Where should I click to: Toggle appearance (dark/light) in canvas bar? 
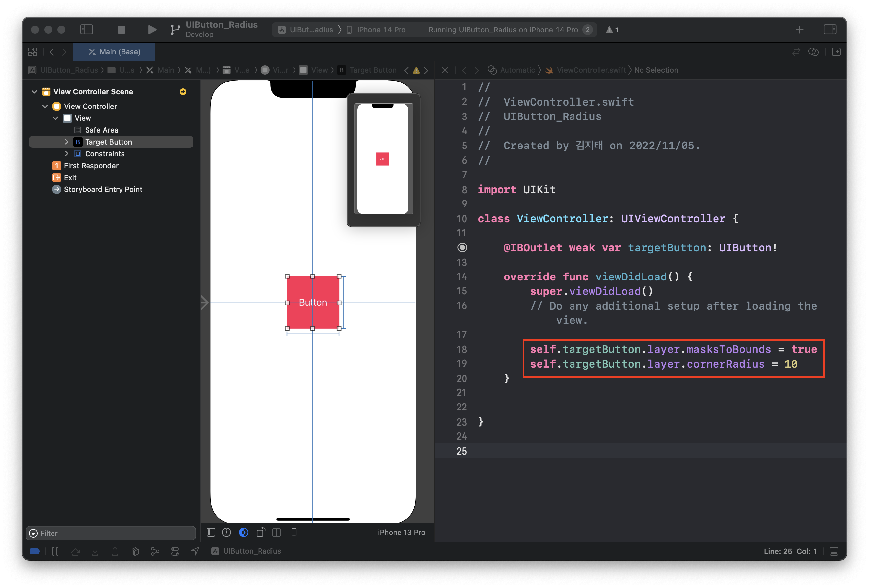[243, 532]
